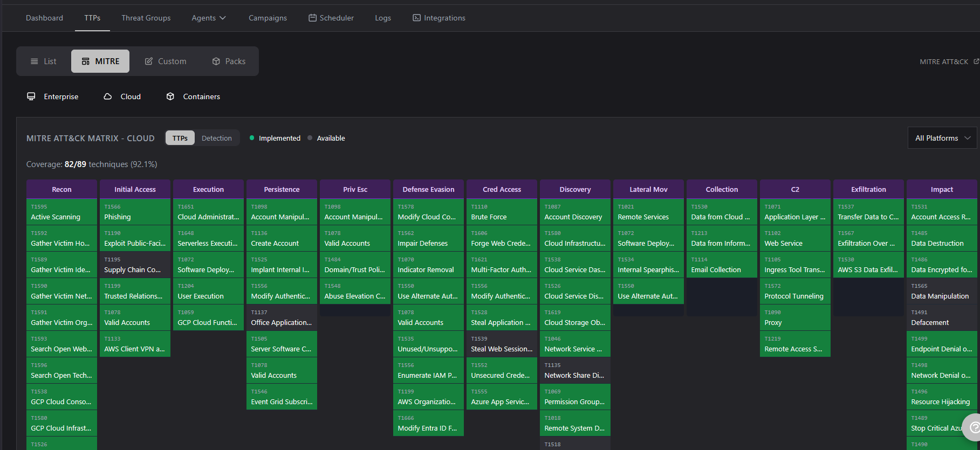Expand the Agents dropdown menu

click(209, 18)
